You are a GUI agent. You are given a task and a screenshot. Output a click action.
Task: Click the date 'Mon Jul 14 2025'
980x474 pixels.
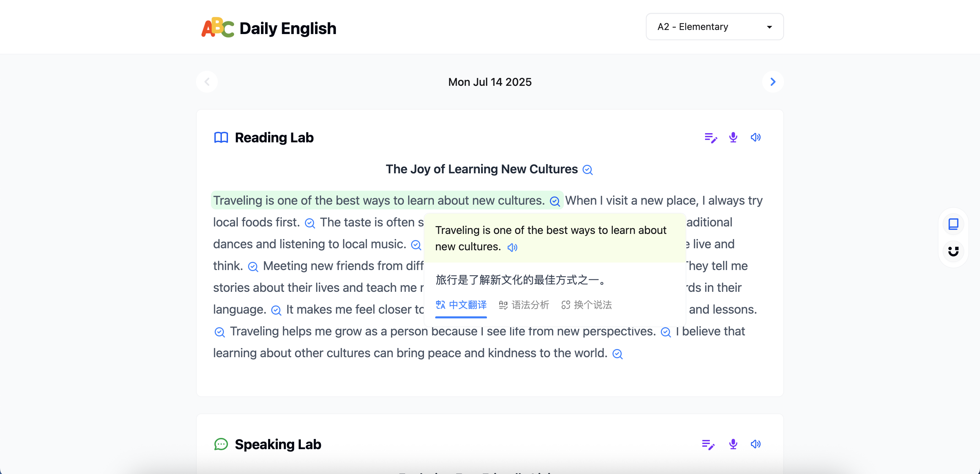(x=490, y=82)
